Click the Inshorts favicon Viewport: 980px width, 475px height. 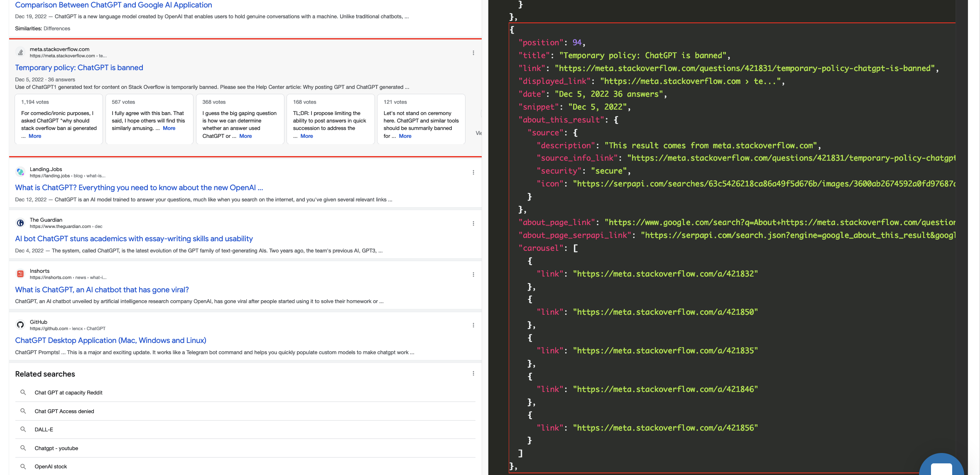click(x=20, y=274)
